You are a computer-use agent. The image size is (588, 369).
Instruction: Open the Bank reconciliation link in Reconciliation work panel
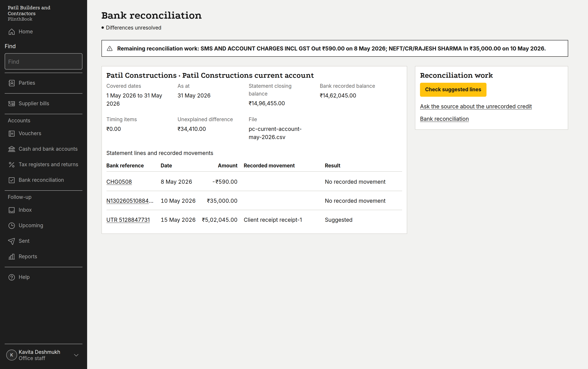(x=444, y=119)
